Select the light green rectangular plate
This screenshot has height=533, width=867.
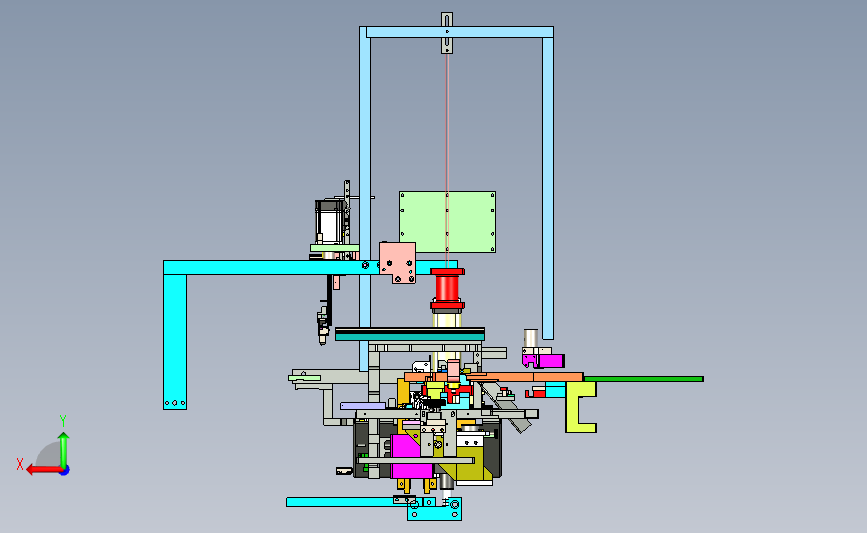coord(447,222)
